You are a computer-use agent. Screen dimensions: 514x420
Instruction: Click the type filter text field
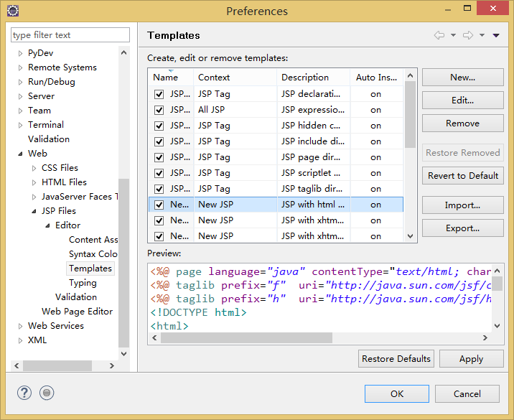[70, 34]
